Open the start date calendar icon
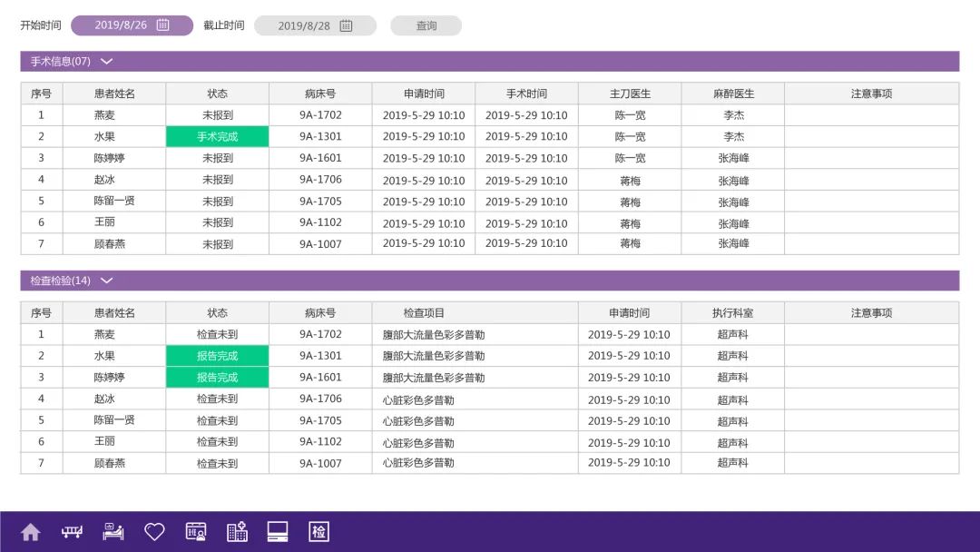 click(x=163, y=25)
